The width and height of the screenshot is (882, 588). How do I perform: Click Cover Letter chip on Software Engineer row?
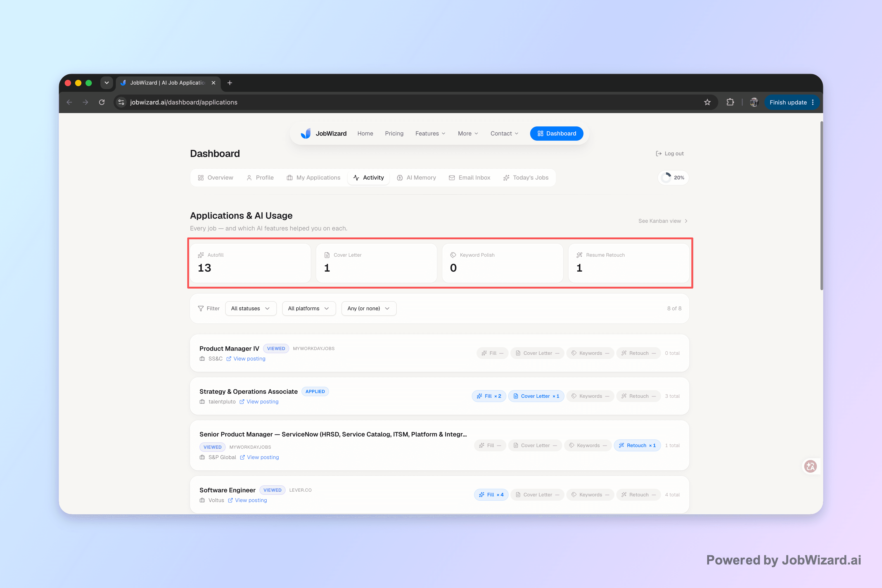coord(537,495)
